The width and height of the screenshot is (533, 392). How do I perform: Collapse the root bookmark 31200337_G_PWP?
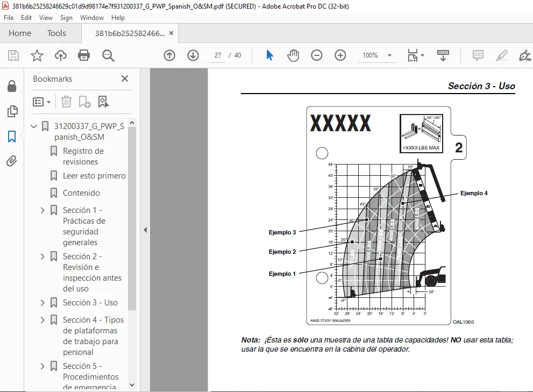point(34,126)
